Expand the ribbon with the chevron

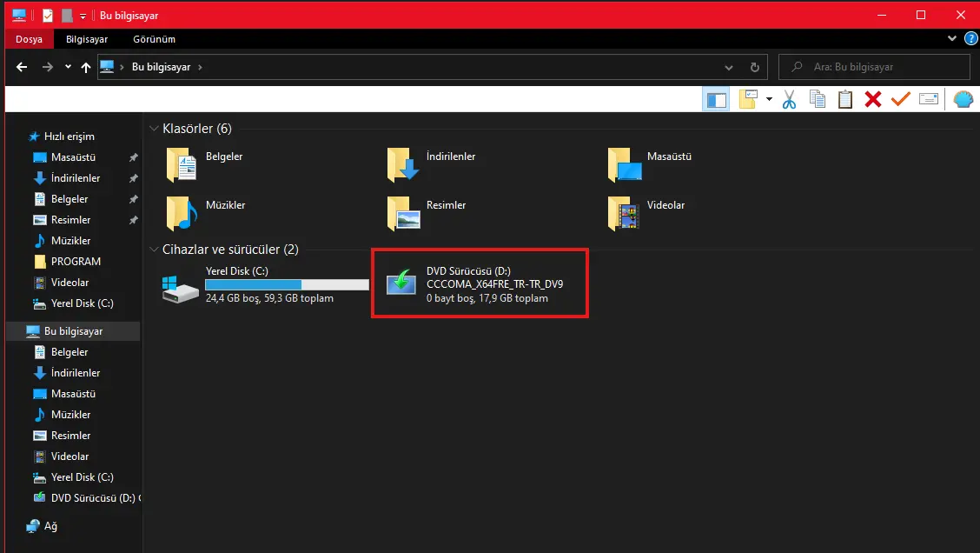(x=952, y=39)
